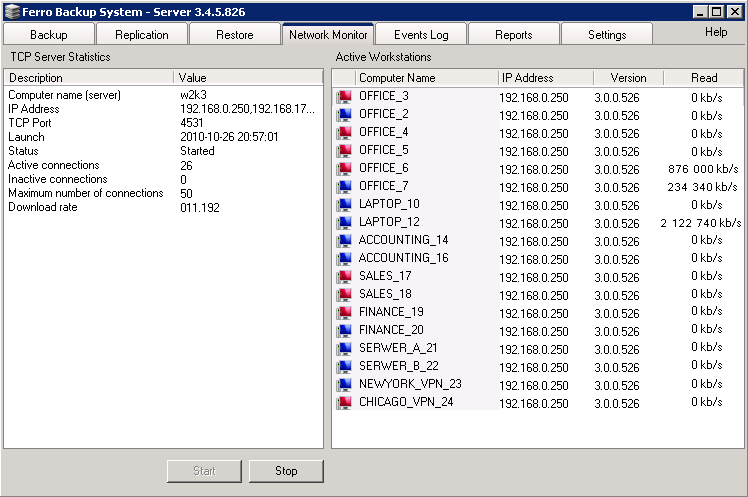The width and height of the screenshot is (748, 497).
Task: Select 'Maximum number of connections' row
Action: click(163, 193)
